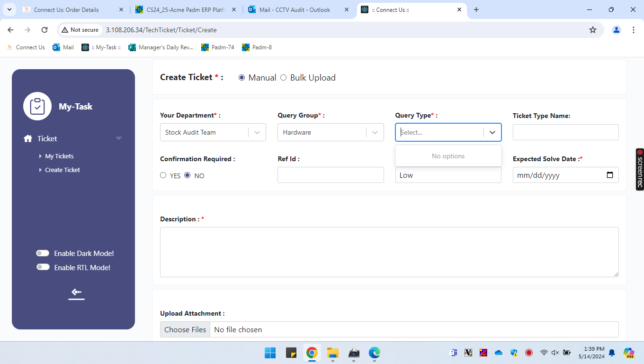The height and width of the screenshot is (364, 644).
Task: Open the :: My-Task :: bookmark
Action: click(101, 47)
